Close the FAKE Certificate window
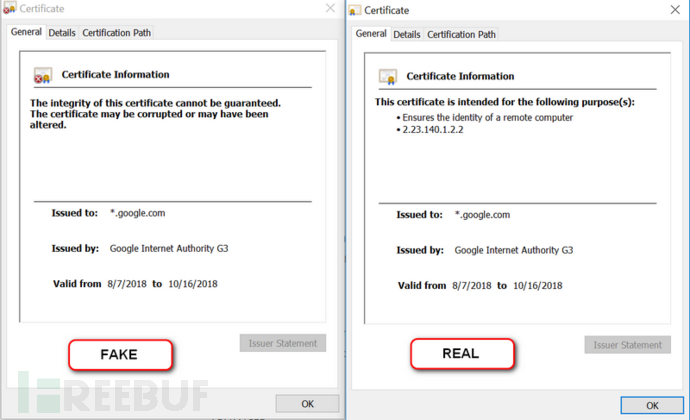This screenshot has height=420, width=690. 330,8
